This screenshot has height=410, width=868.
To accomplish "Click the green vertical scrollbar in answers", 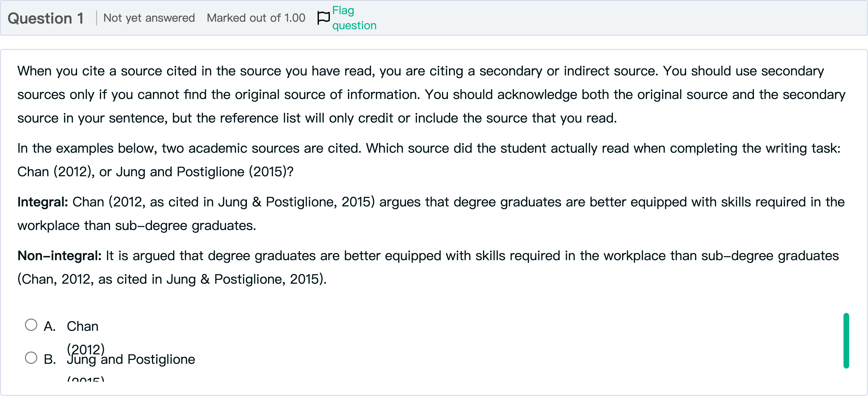I will pos(846,340).
